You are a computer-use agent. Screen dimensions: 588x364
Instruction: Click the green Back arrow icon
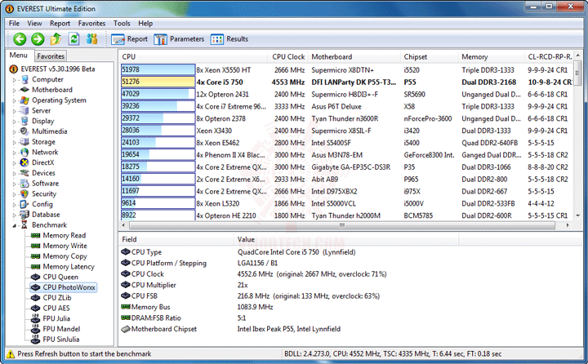click(20, 39)
